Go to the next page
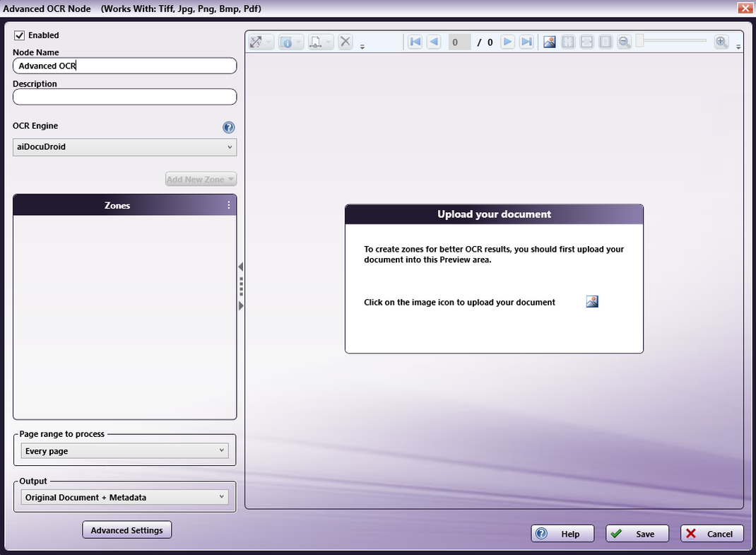756x555 pixels. [507, 42]
